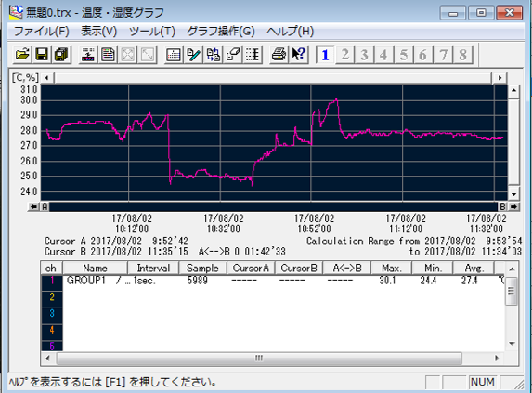
Task: Open file using the folder toolbar icon
Action: coord(22,54)
